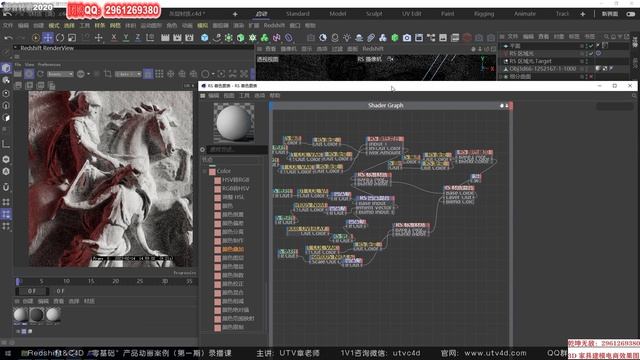Click the green Volume builder icon
Image resolution: width=640 pixels, height=360 pixels.
(264, 38)
